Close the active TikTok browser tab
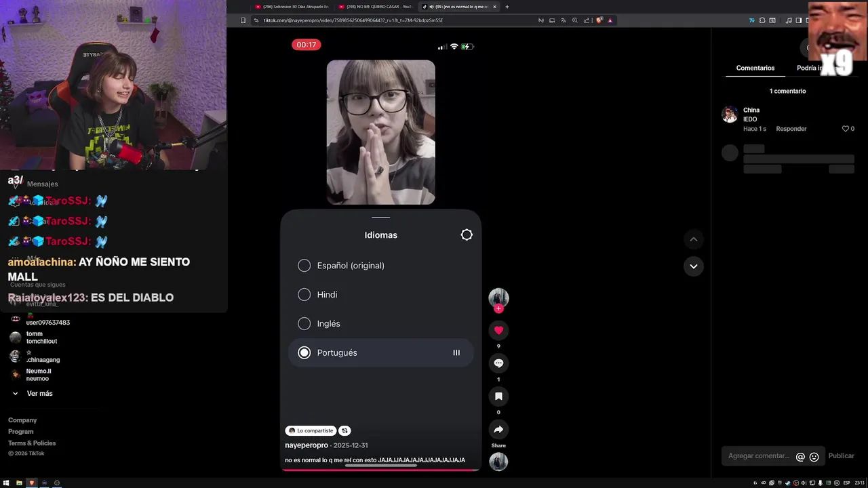The width and height of the screenshot is (868, 488). 494,7
